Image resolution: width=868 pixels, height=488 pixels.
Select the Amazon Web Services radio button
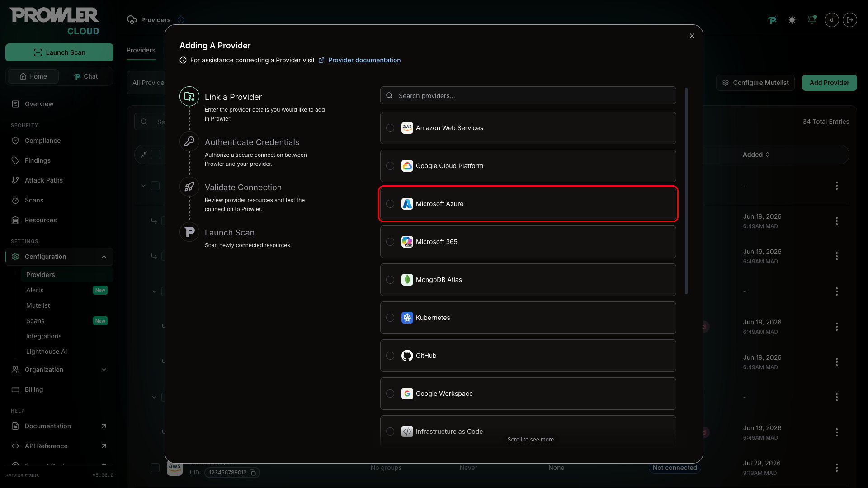pyautogui.click(x=390, y=128)
